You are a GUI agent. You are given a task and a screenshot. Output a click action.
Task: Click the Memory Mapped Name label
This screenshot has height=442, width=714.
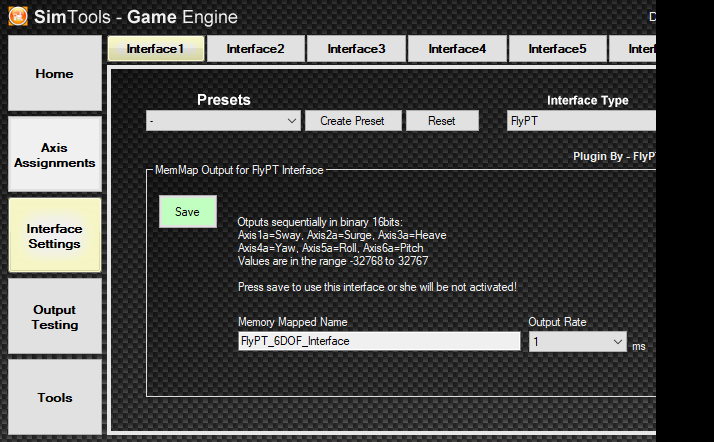tap(293, 322)
